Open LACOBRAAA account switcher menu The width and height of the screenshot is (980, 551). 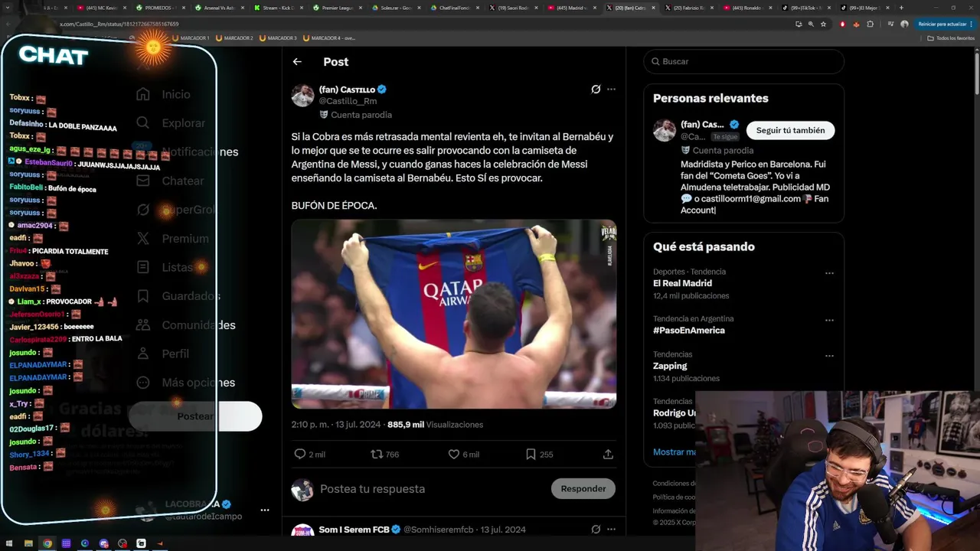point(264,510)
